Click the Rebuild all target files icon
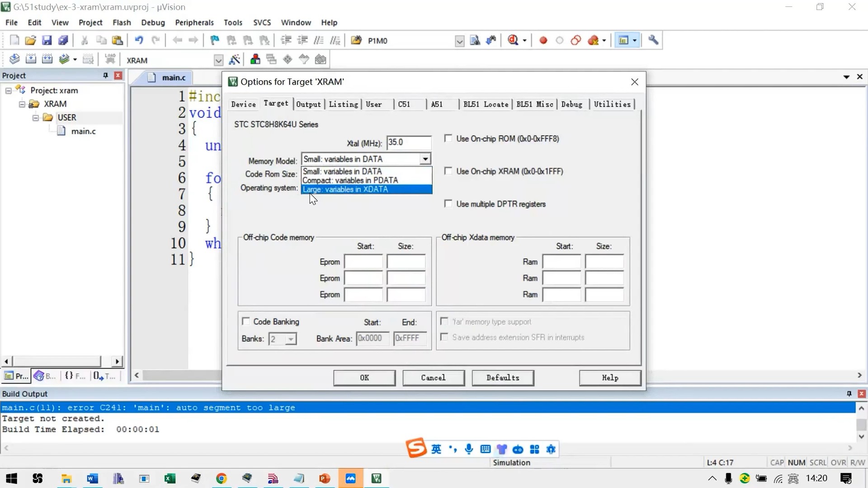 pyautogui.click(x=47, y=59)
